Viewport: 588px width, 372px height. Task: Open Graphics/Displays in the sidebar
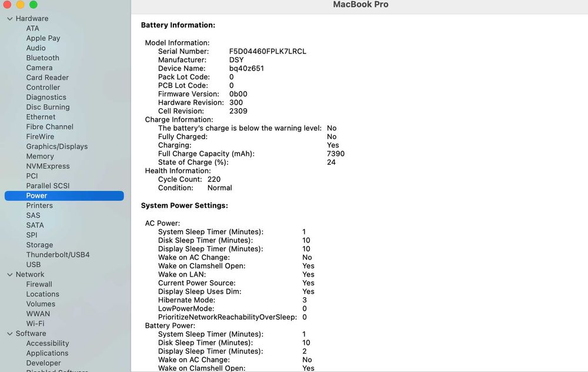tap(57, 147)
